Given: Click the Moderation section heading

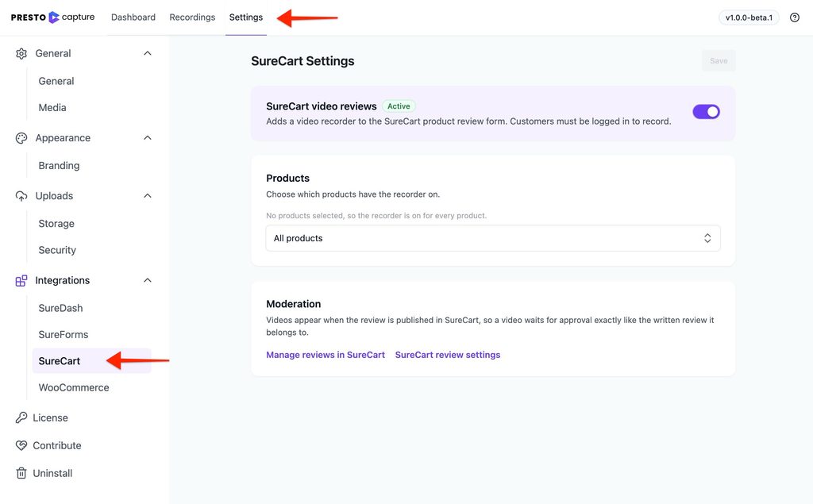Looking at the screenshot, I should pyautogui.click(x=294, y=304).
